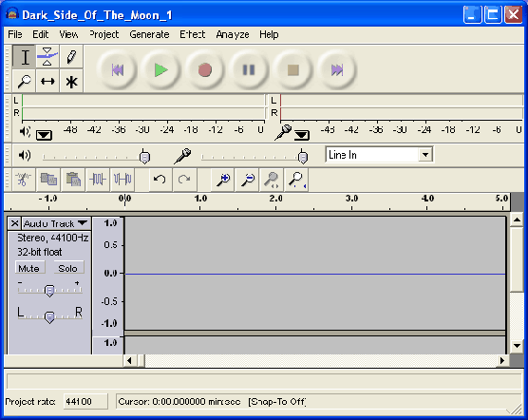Maximize the Dark_Side_Of_The_Moon_1 window

click(493, 14)
